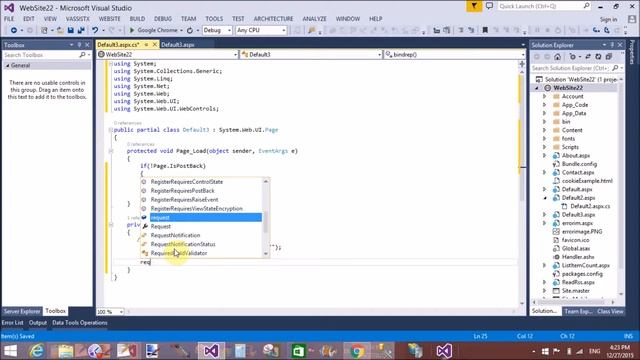Collapse the using directives outline toggle
Screen dimensions: 640x360
pyautogui.click(x=111, y=64)
